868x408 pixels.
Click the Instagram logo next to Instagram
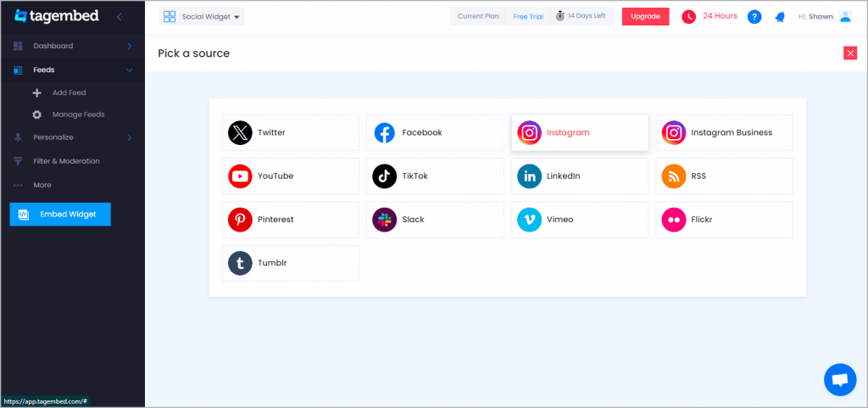click(529, 133)
